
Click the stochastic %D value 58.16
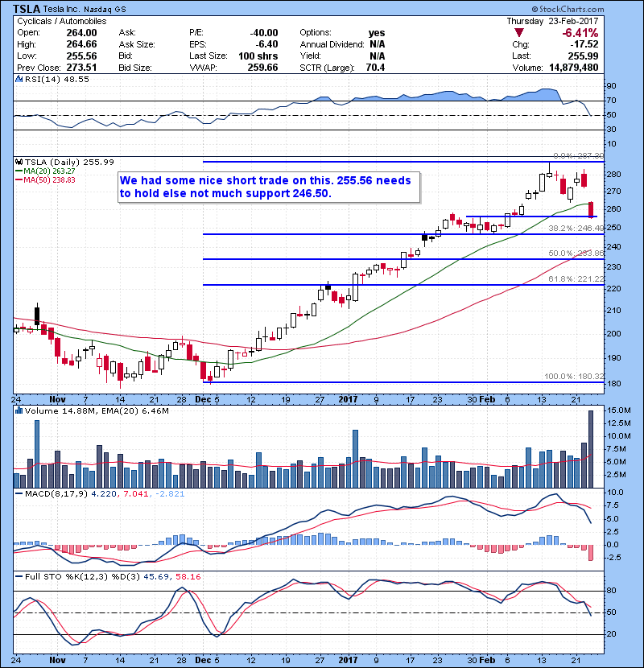tap(188, 576)
